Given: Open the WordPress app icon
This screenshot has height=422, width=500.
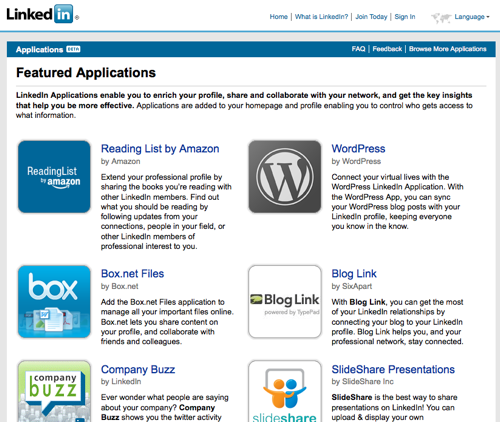Looking at the screenshot, I should point(285,177).
